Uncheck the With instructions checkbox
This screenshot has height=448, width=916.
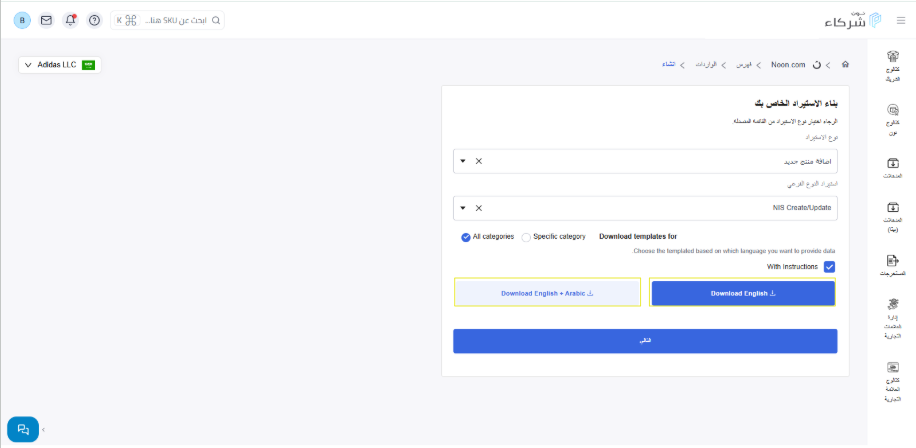click(829, 267)
